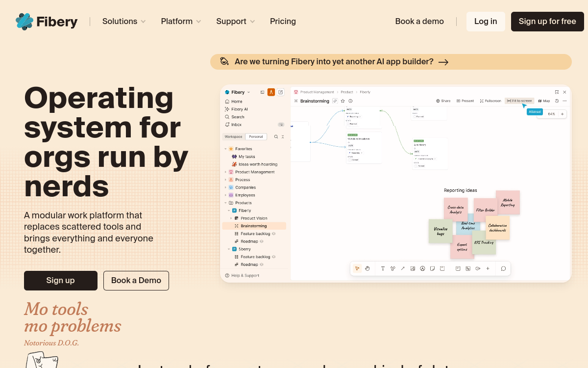Select the 'Real-time Analytics' blue sticky note
The image size is (588, 368).
468,225
